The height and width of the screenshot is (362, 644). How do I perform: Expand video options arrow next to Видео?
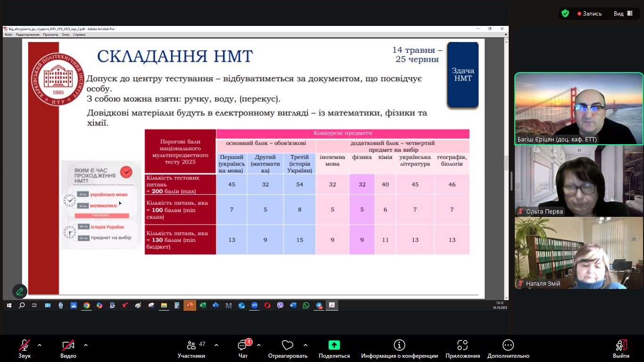tap(85, 345)
